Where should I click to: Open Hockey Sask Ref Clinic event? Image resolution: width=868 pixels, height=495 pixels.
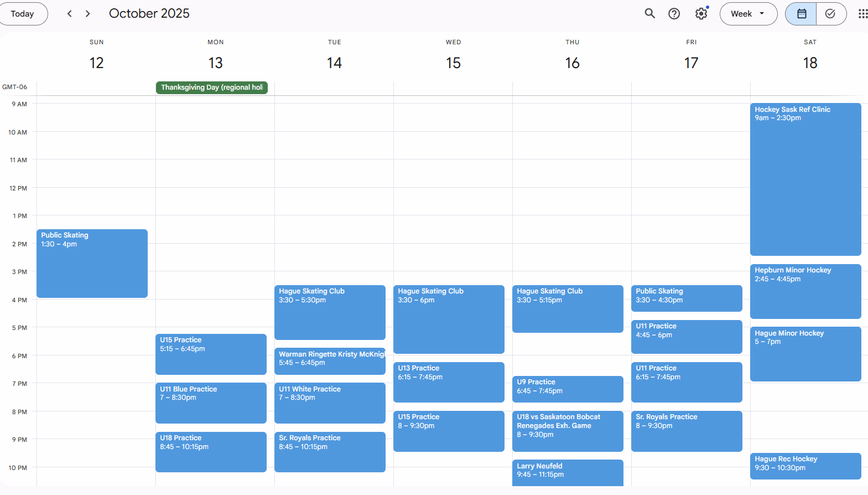(x=805, y=177)
